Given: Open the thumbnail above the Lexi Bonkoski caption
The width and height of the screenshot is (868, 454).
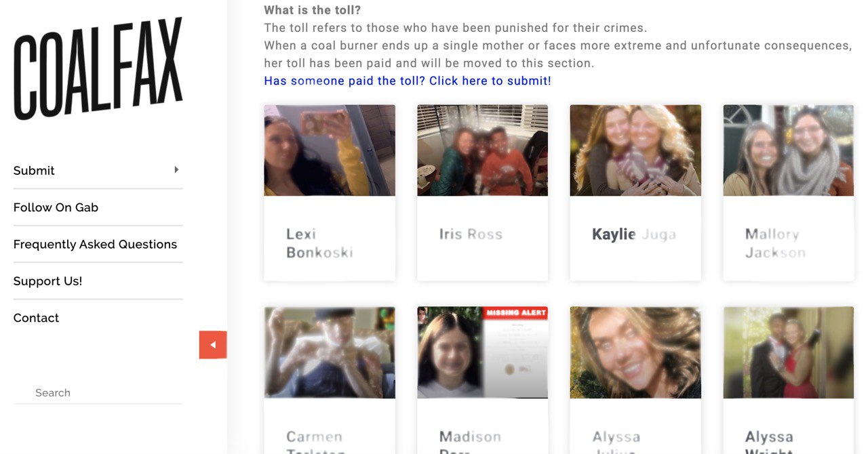Looking at the screenshot, I should coord(330,150).
